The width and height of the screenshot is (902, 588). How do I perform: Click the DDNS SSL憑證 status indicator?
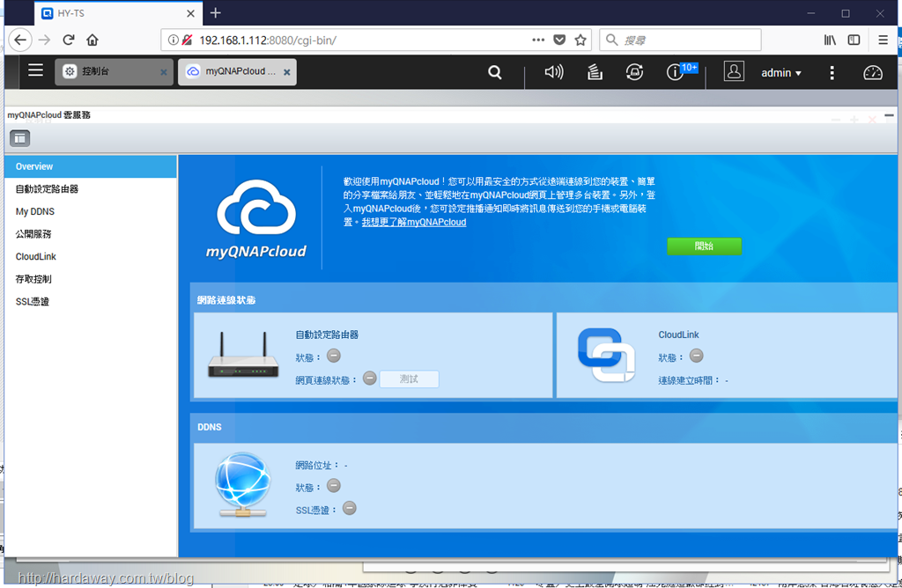pyautogui.click(x=349, y=509)
